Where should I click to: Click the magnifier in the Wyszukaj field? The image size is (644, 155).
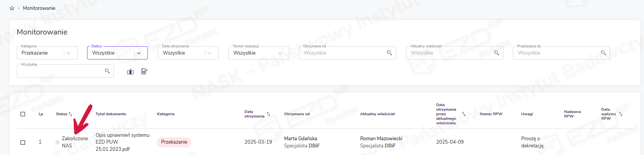point(107,71)
